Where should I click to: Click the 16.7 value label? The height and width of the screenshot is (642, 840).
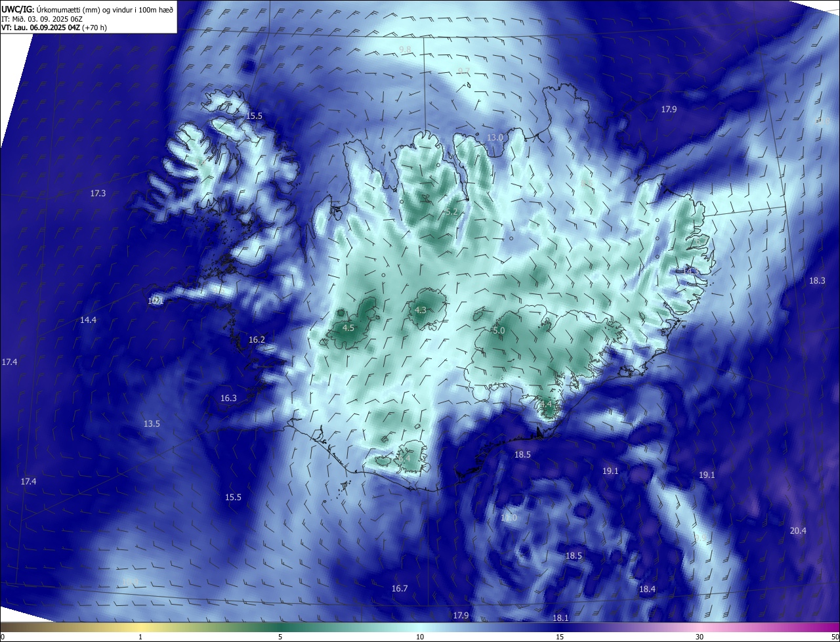[400, 588]
